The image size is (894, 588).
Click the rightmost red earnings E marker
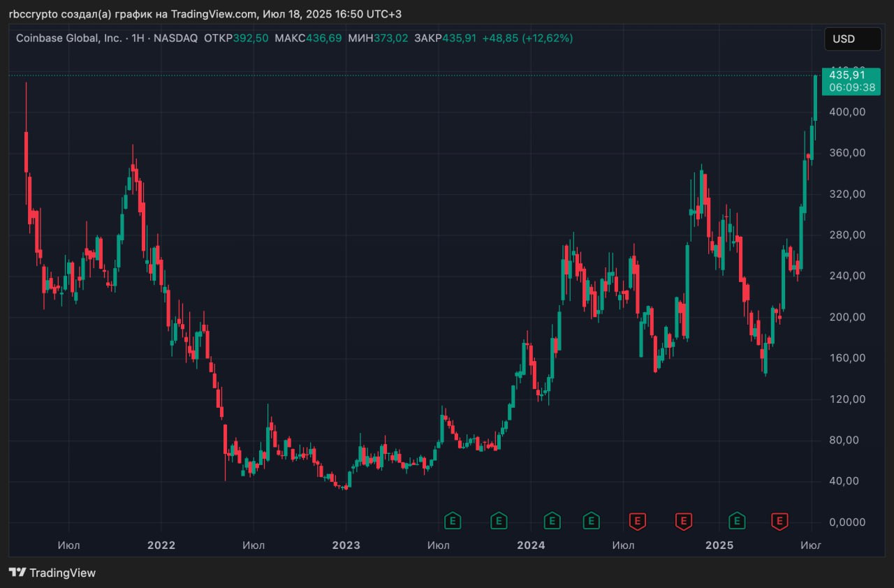pos(780,520)
